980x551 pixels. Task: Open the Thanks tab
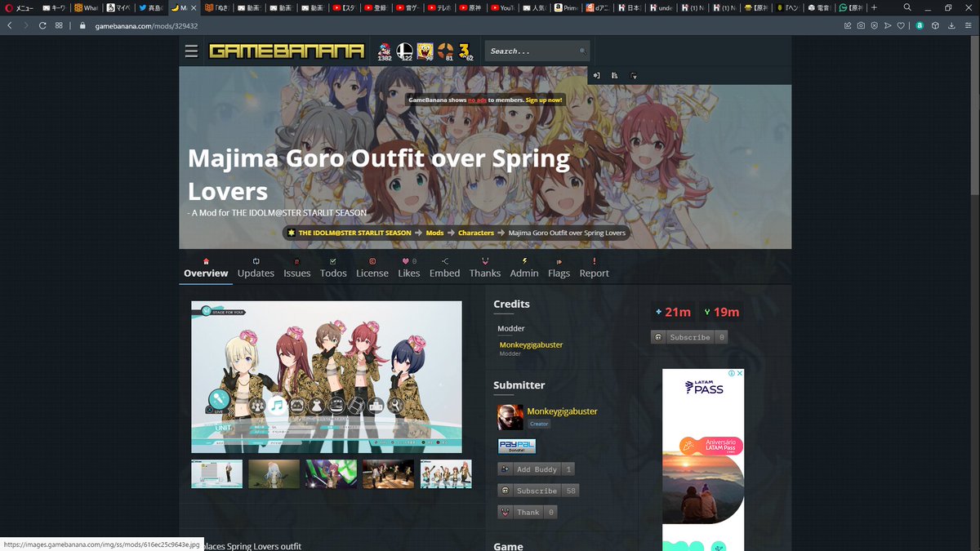485,268
